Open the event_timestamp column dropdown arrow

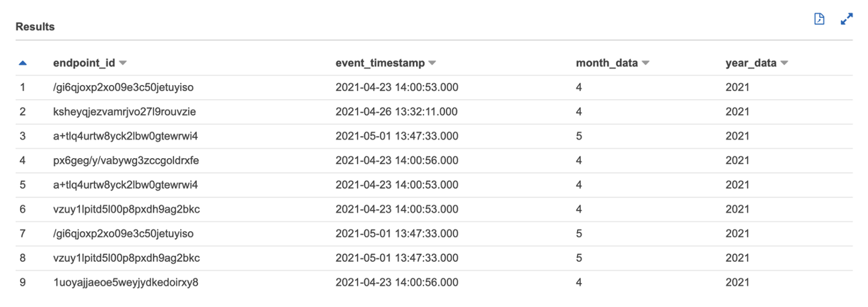[x=432, y=64]
